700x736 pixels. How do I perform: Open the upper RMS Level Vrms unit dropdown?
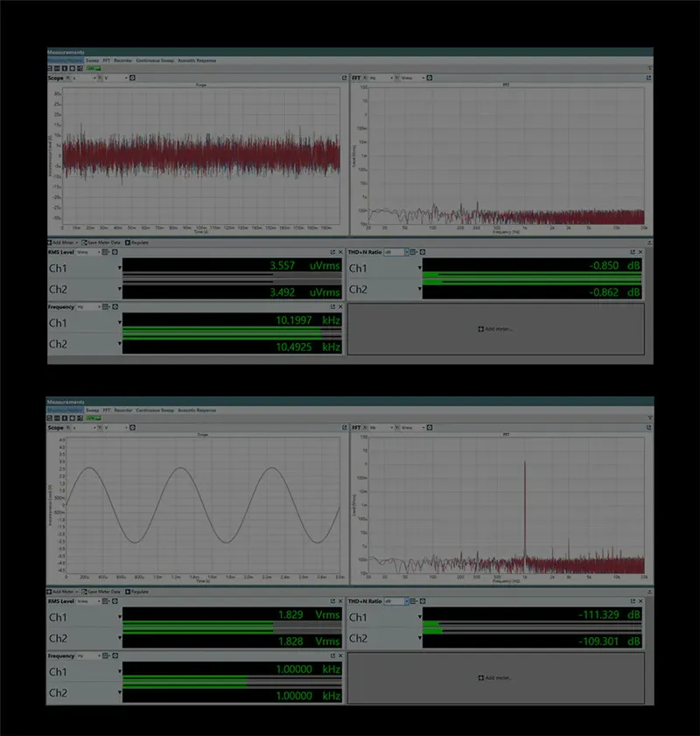[x=88, y=253]
